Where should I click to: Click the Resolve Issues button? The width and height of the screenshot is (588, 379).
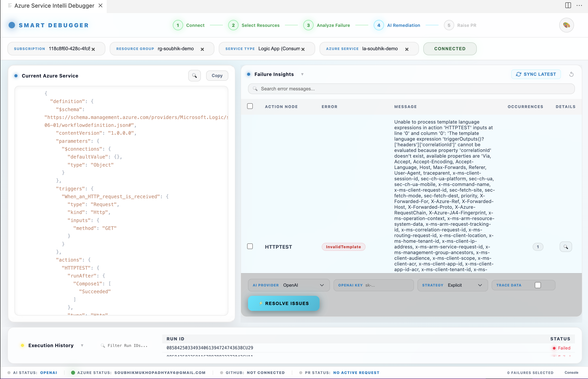[284, 303]
